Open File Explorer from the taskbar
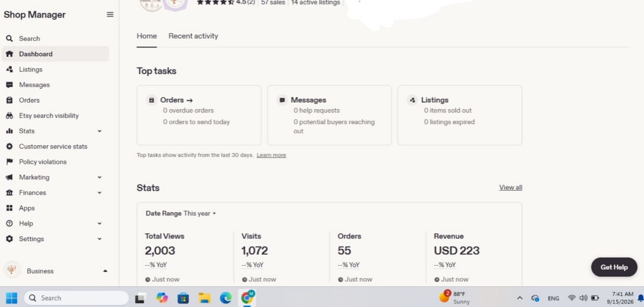Screen dimensions: 644x307 click(204, 298)
